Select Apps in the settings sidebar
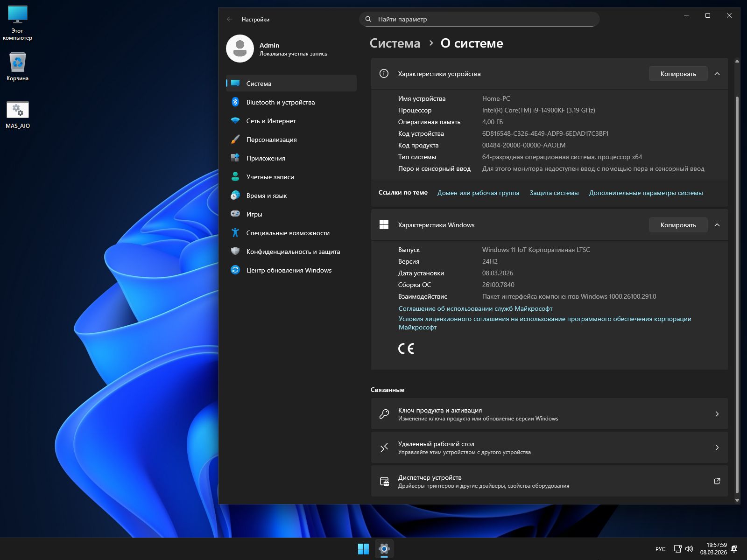Image resolution: width=747 pixels, height=560 pixels. pyautogui.click(x=266, y=158)
